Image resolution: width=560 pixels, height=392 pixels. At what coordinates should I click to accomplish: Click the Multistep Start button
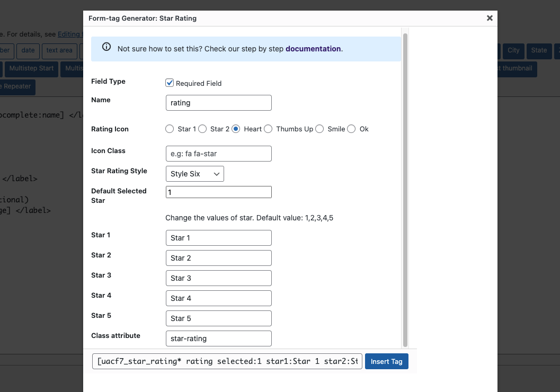coord(31,68)
